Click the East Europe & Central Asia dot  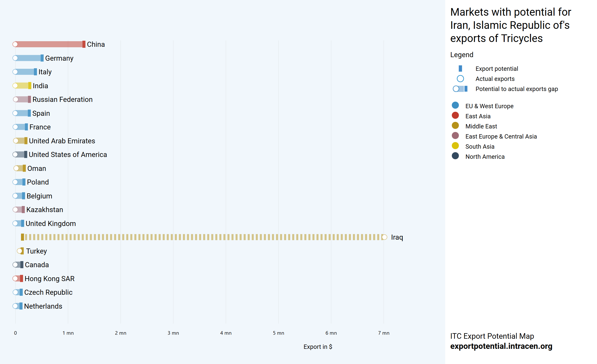point(455,136)
